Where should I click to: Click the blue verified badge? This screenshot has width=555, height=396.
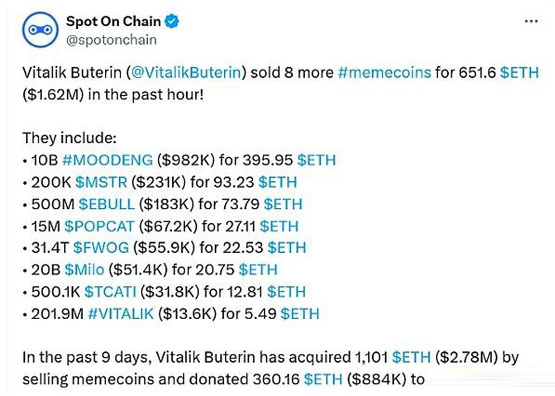coord(172,21)
